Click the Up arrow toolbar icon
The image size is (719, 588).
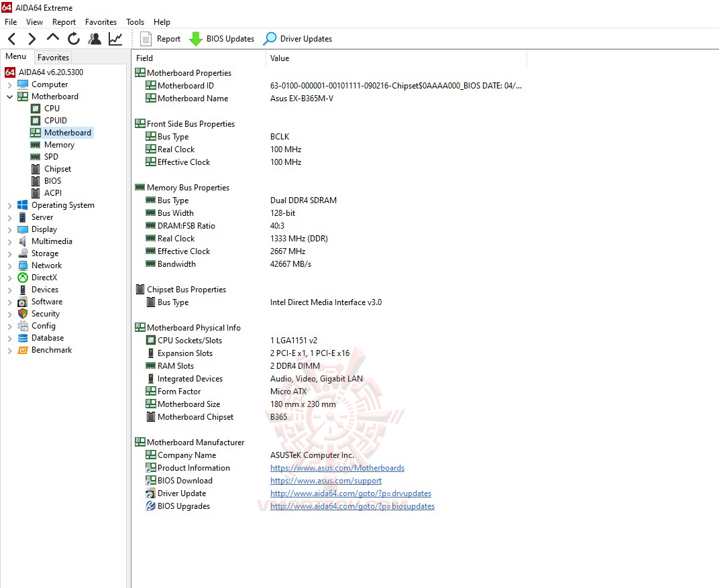(52, 38)
